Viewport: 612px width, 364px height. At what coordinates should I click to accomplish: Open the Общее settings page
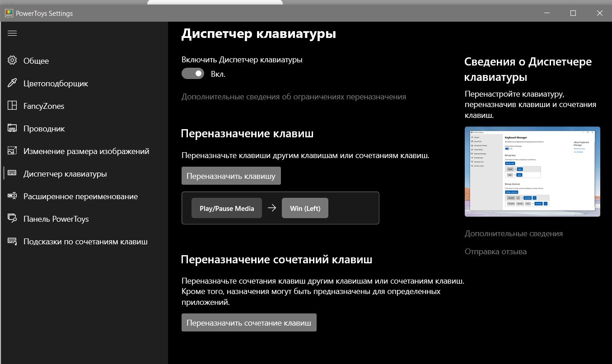coord(84,61)
